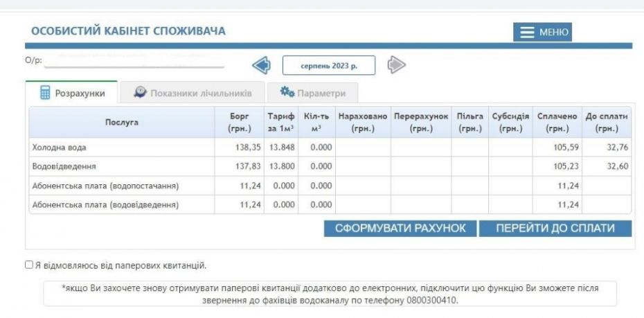Click the hamburger lines icon in МЕНЮ
644x318 pixels.
(527, 32)
